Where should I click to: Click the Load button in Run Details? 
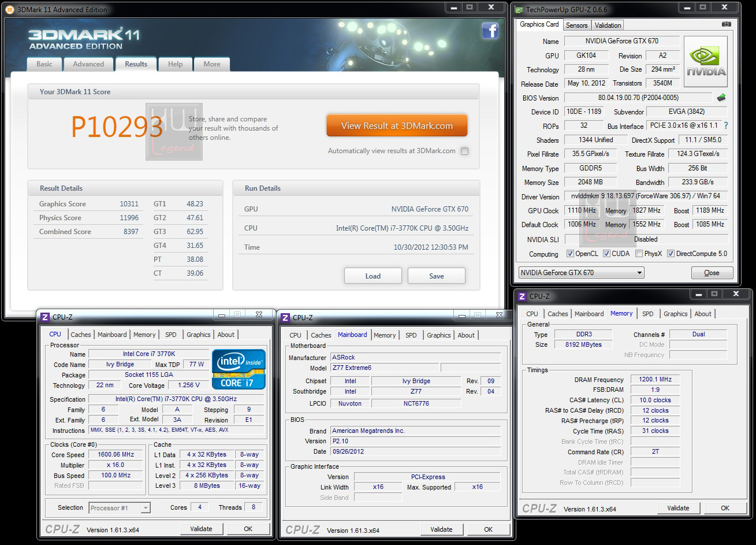tap(373, 276)
